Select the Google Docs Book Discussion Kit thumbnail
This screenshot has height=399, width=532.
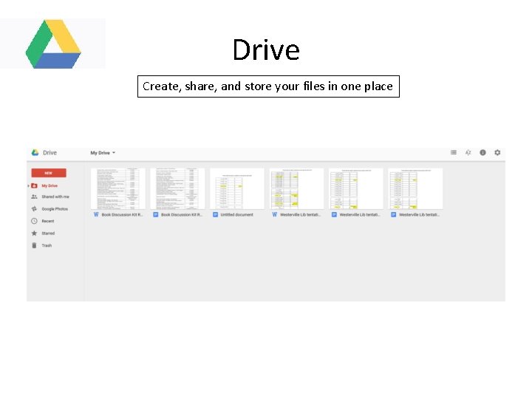pos(177,188)
